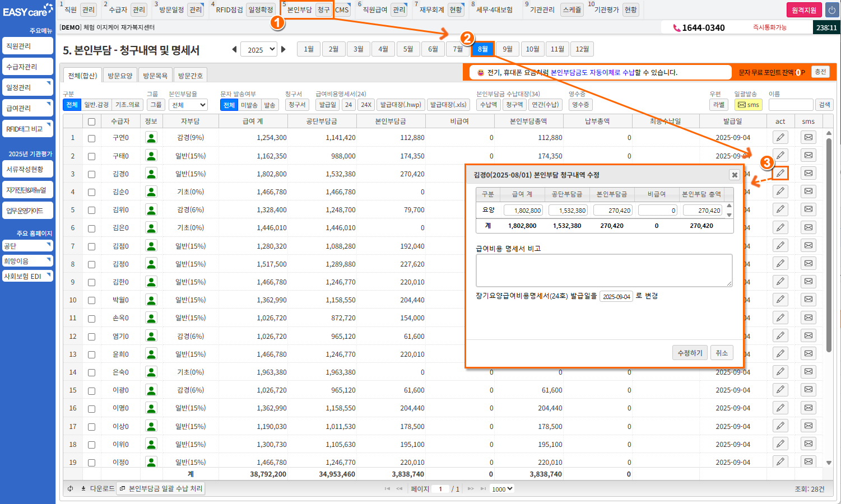Open the green person info icon for 김순0
The width and height of the screenshot is (841, 504).
151,192
